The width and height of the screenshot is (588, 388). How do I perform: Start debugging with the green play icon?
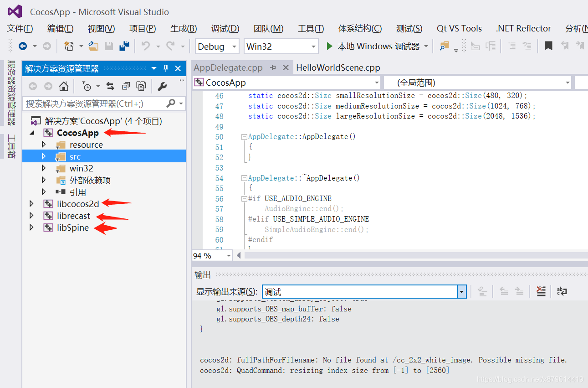point(330,46)
